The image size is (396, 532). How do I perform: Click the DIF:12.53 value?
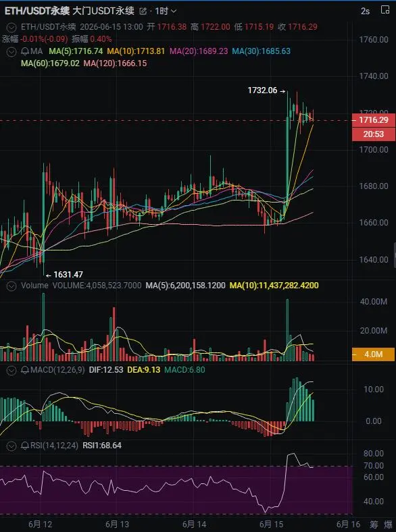(106, 370)
